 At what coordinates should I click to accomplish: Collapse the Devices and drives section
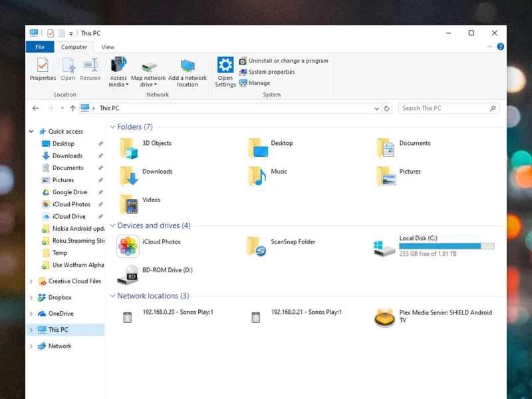pyautogui.click(x=112, y=225)
